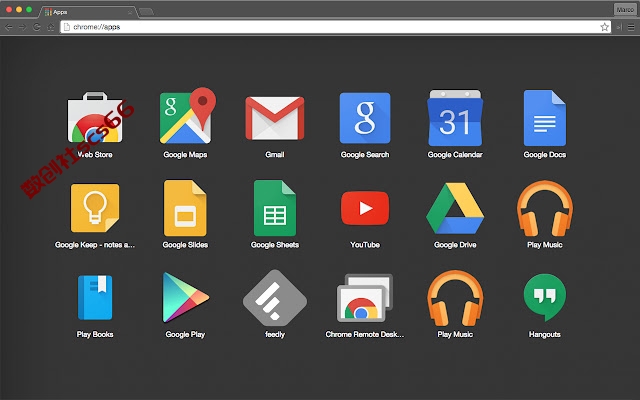Launch Google Slides app

185,208
